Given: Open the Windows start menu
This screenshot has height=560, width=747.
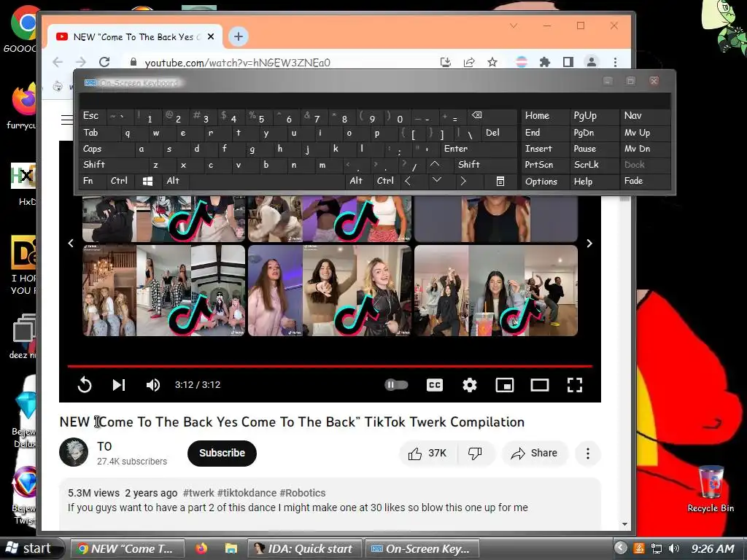Looking at the screenshot, I should click(32, 548).
